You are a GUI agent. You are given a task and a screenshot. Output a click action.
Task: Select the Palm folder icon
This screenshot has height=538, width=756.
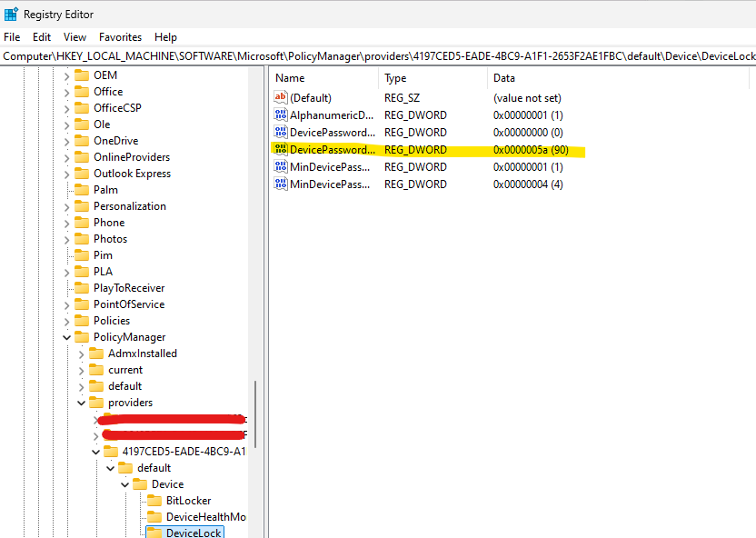click(x=82, y=190)
